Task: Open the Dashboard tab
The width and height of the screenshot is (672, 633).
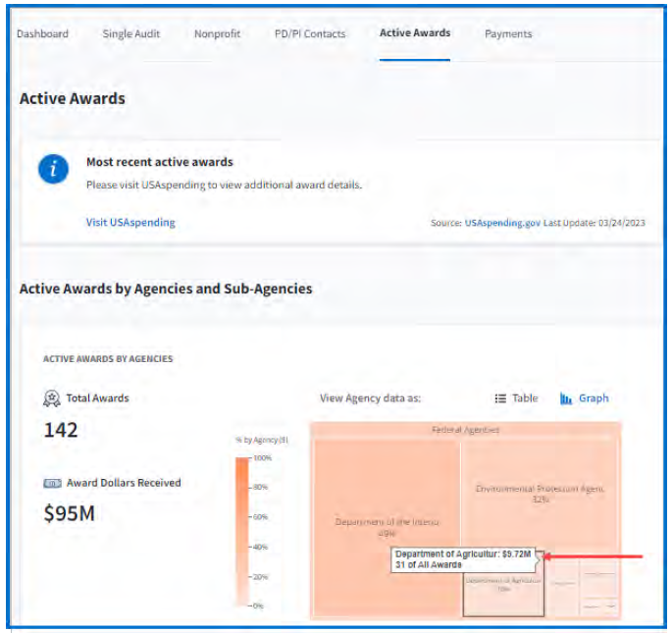Action: [42, 33]
